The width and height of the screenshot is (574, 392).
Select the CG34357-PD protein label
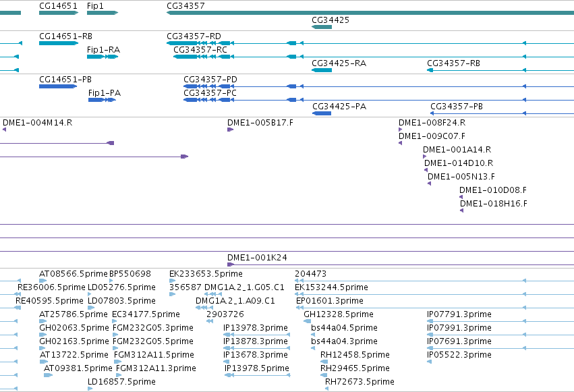tap(210, 80)
